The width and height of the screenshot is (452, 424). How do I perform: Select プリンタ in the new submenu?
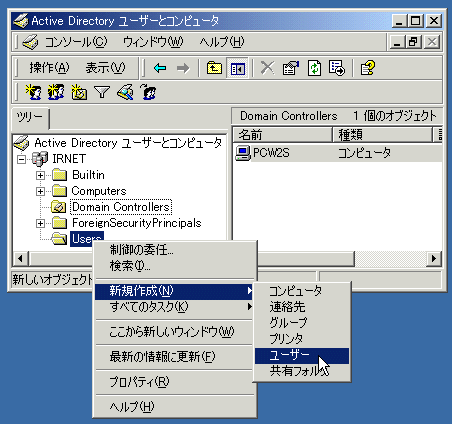[x=302, y=339]
